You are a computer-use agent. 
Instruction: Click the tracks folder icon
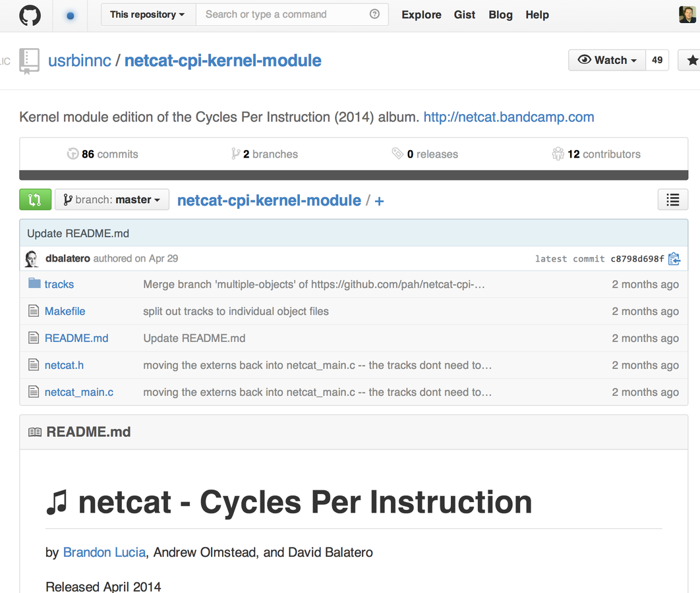tap(34, 283)
